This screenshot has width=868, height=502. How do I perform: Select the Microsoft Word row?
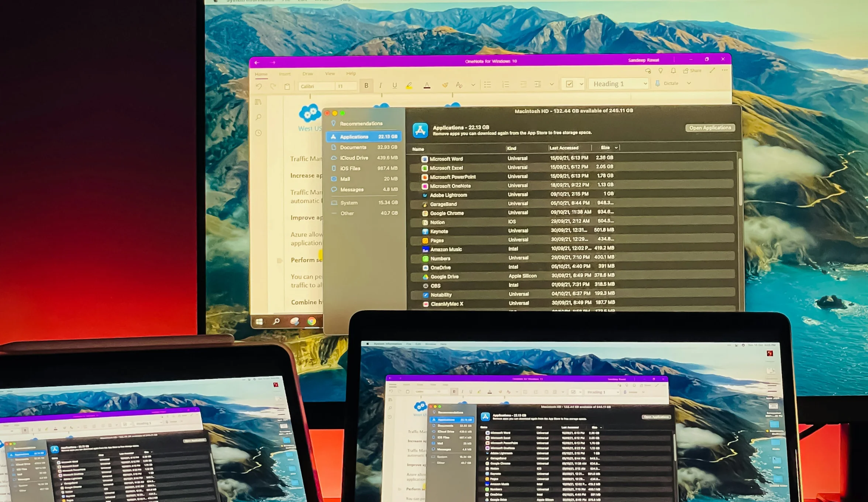572,158
